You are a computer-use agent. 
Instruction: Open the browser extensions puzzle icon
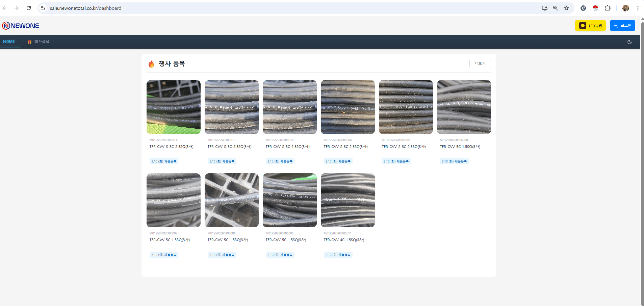tap(608, 8)
